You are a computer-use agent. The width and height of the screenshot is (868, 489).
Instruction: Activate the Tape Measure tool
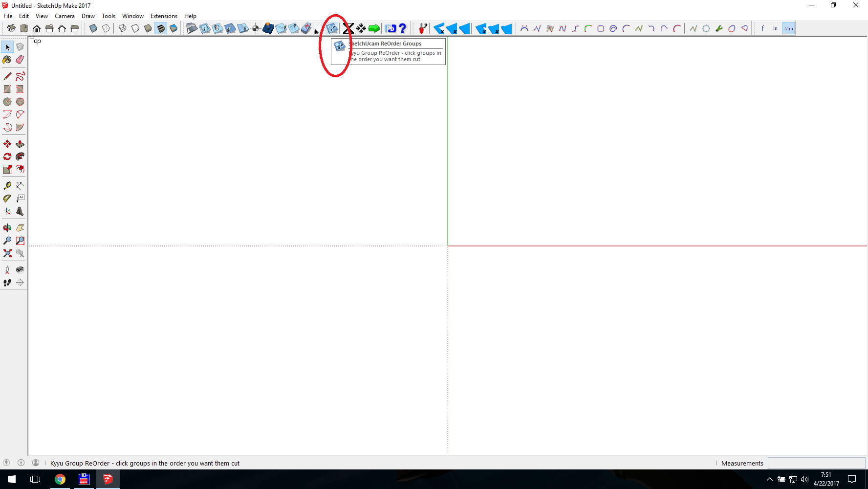(7, 186)
